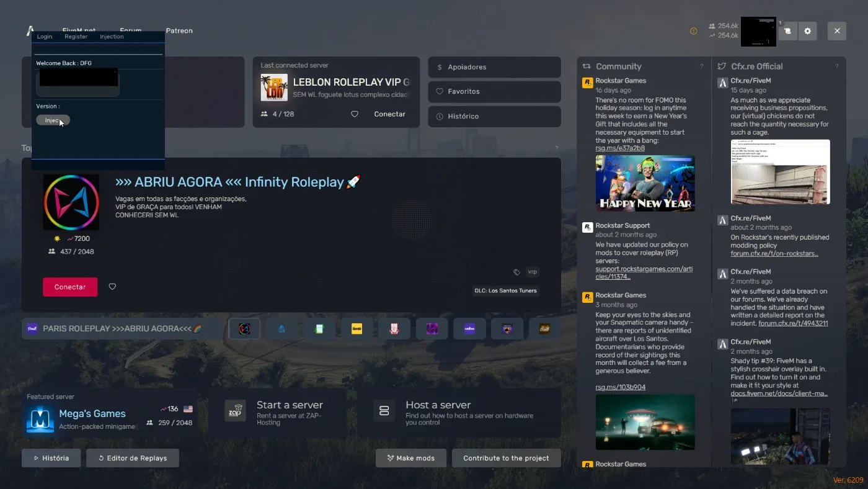Favorite Infinity Roleplay with the heart beside Conectar

112,287
